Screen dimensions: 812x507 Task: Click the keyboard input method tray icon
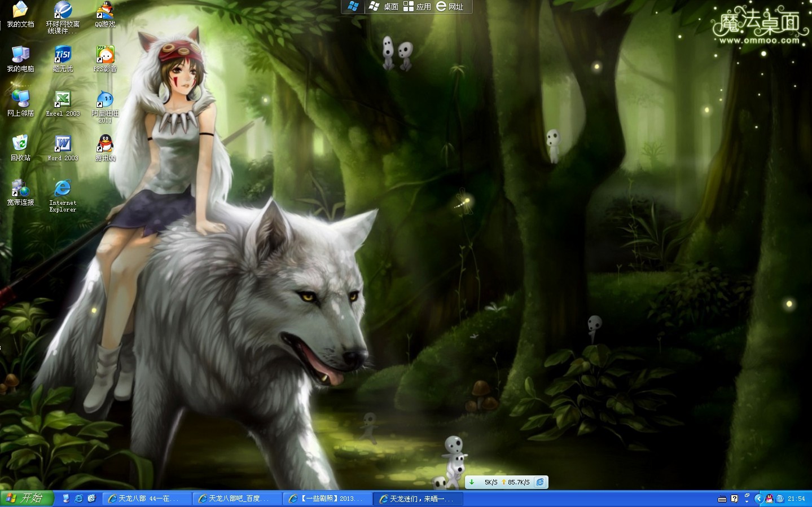[722, 499]
